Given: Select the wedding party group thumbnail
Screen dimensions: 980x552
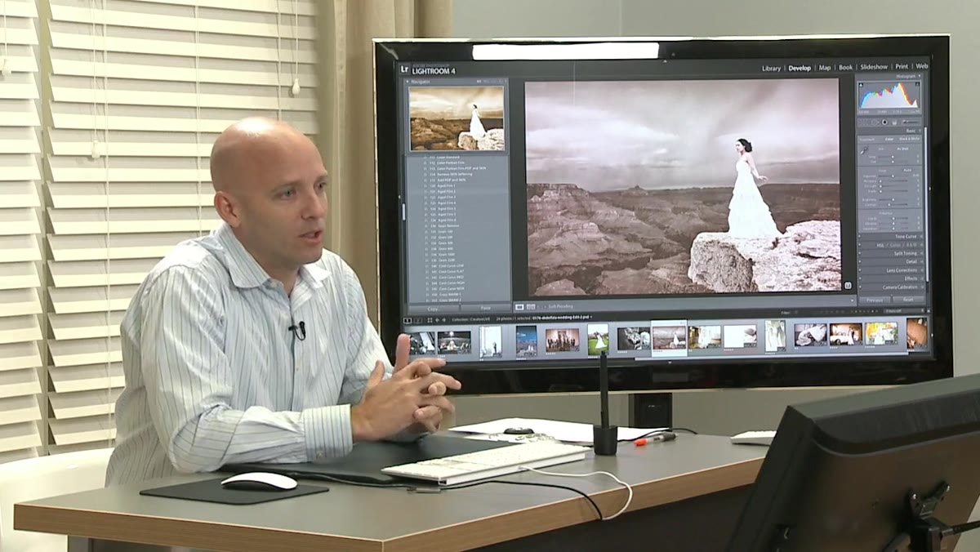Looking at the screenshot, I should [x=563, y=339].
